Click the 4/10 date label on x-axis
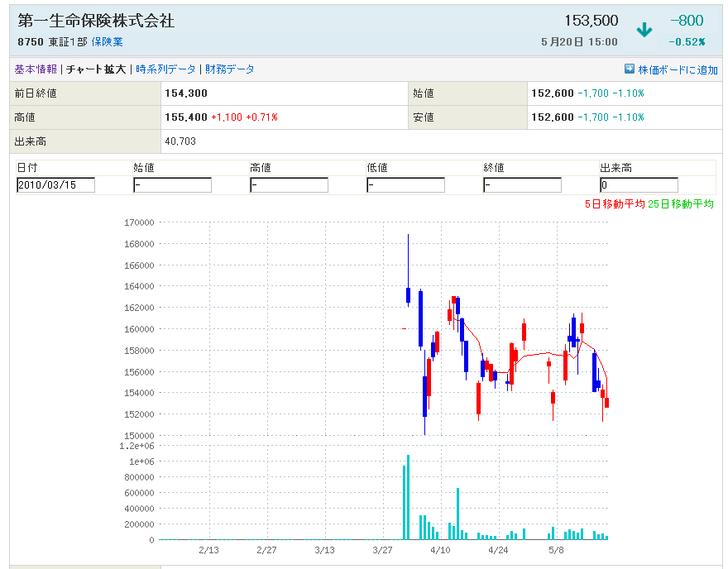 click(x=440, y=550)
